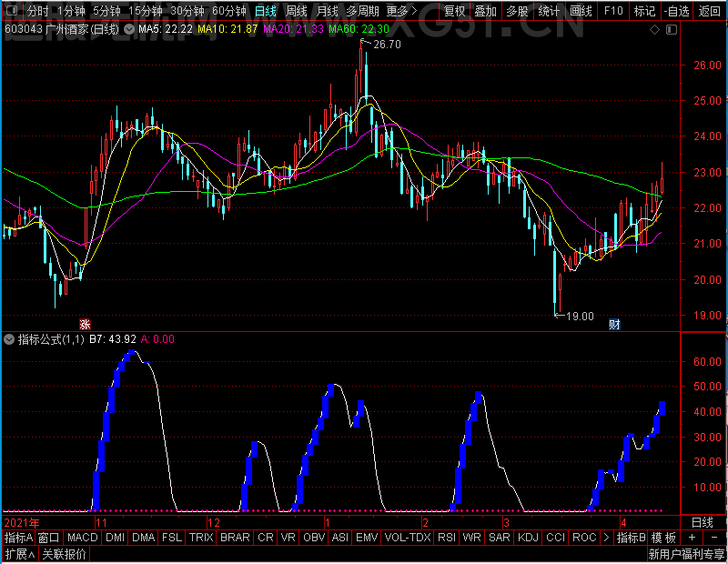Image resolution: width=728 pixels, height=564 pixels.
Task: Click the MA5: 22.22 value label
Action: [166, 29]
